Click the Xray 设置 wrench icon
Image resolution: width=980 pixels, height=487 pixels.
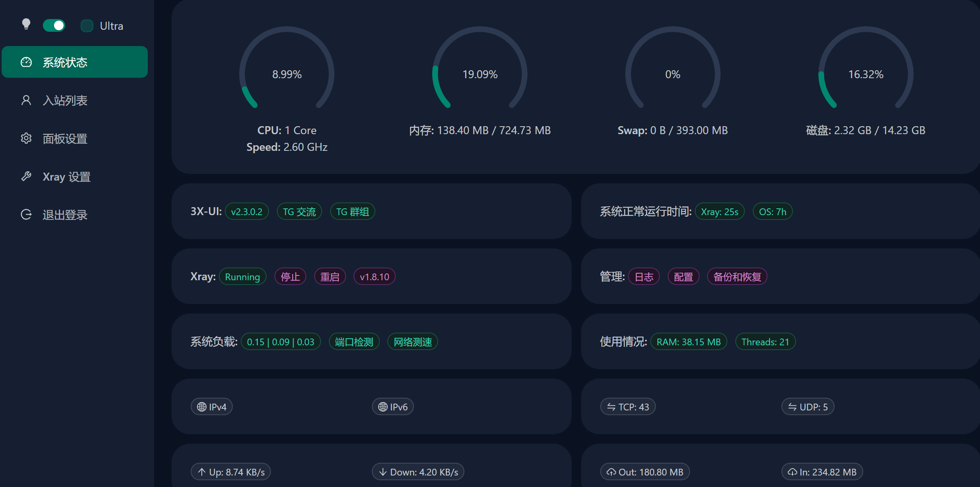point(26,177)
